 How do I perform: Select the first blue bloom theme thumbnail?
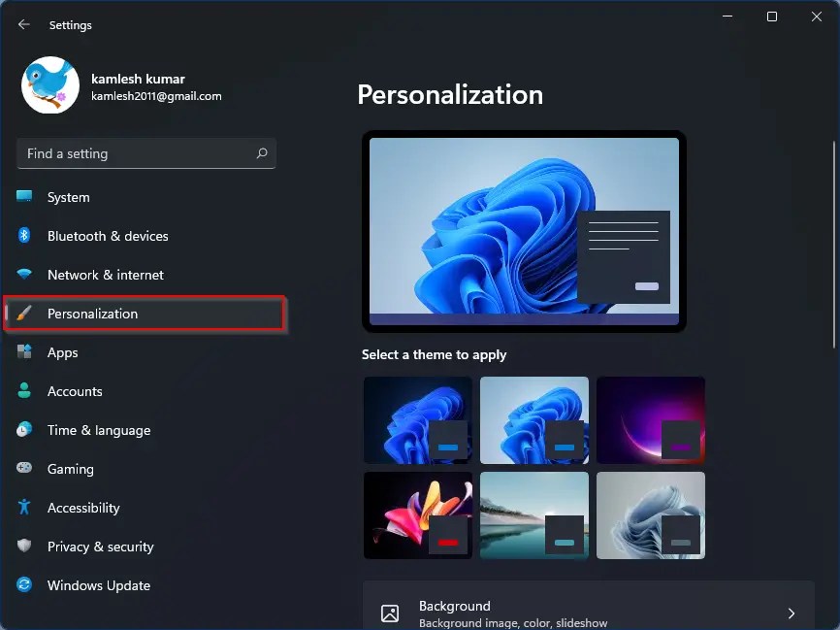(417, 418)
